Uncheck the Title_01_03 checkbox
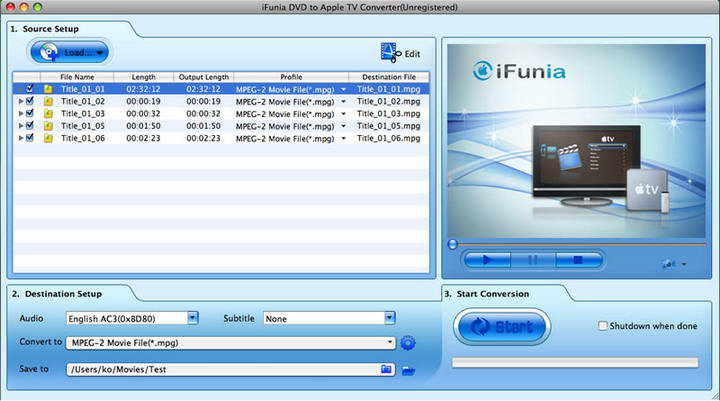Screen dimensions: 720x401 pos(30,114)
